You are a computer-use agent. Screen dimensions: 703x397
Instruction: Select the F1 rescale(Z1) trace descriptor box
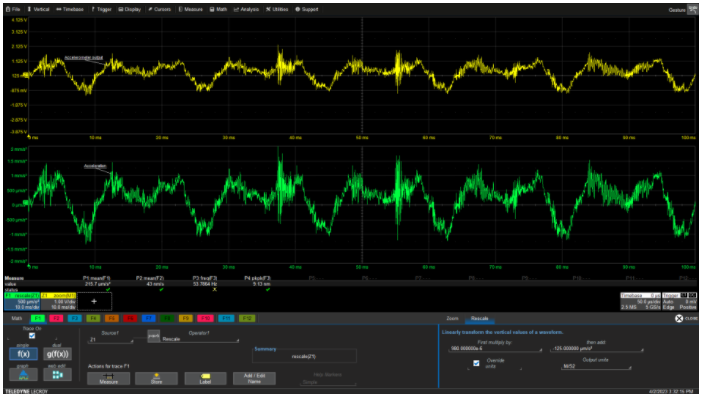pyautogui.click(x=22, y=301)
